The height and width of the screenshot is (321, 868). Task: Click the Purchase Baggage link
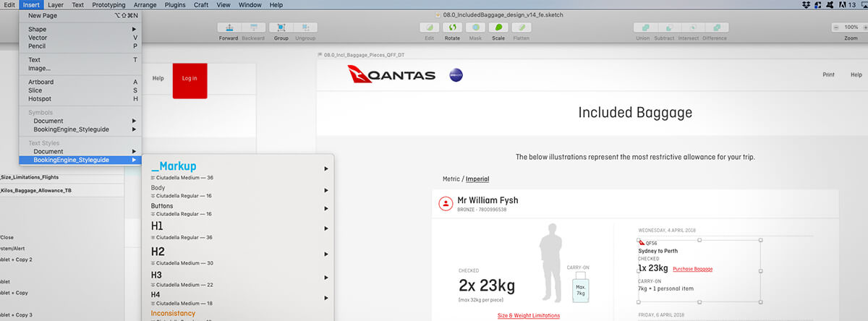click(692, 269)
